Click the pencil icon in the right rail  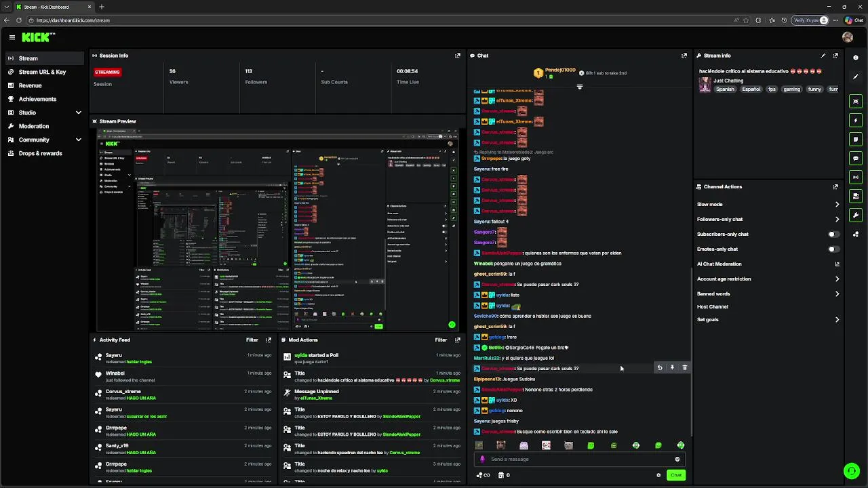[856, 77]
